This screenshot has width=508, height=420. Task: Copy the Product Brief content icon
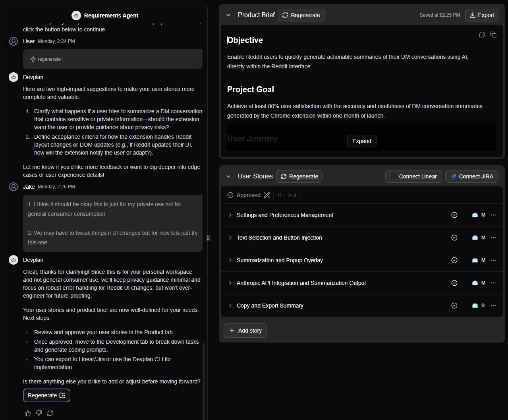tap(493, 35)
